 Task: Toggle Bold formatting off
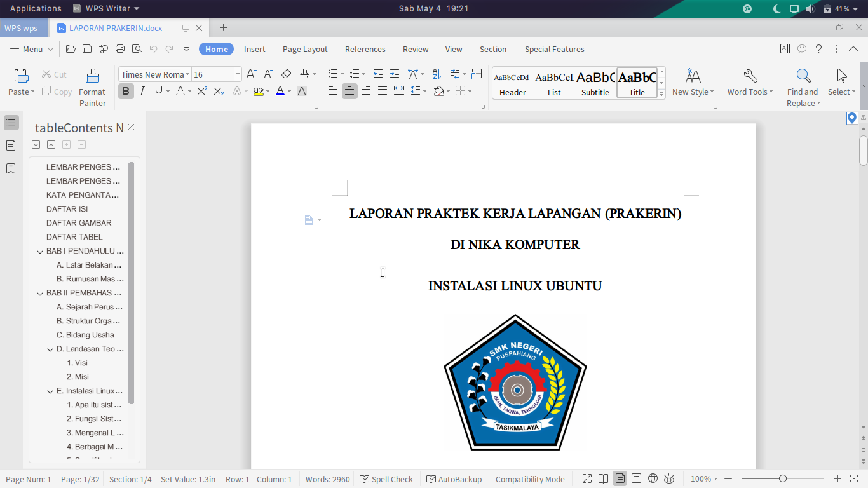pyautogui.click(x=126, y=91)
